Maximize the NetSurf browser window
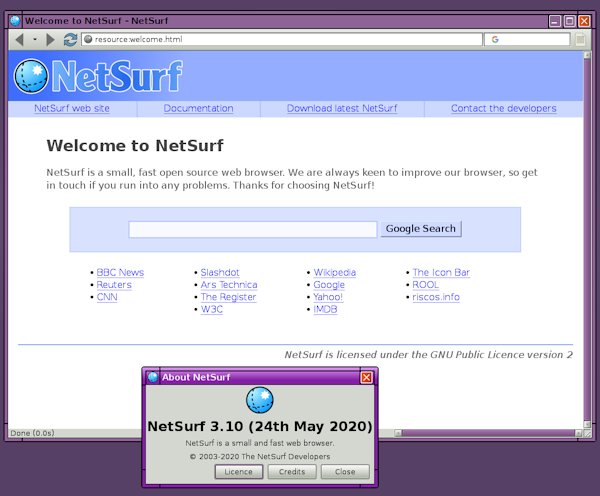This screenshot has width=600, height=496. [x=569, y=21]
